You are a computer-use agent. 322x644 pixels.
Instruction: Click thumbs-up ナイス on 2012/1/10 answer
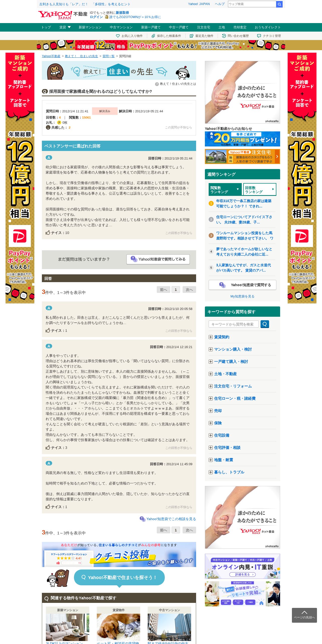(48, 331)
